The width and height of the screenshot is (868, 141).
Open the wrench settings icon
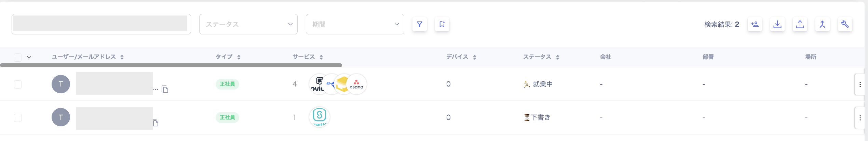pos(845,24)
